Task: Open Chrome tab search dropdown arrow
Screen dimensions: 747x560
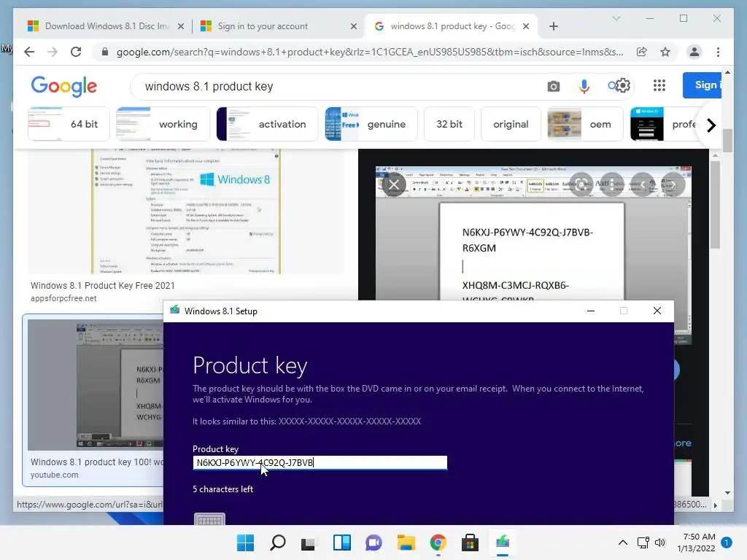Action: 616,18
